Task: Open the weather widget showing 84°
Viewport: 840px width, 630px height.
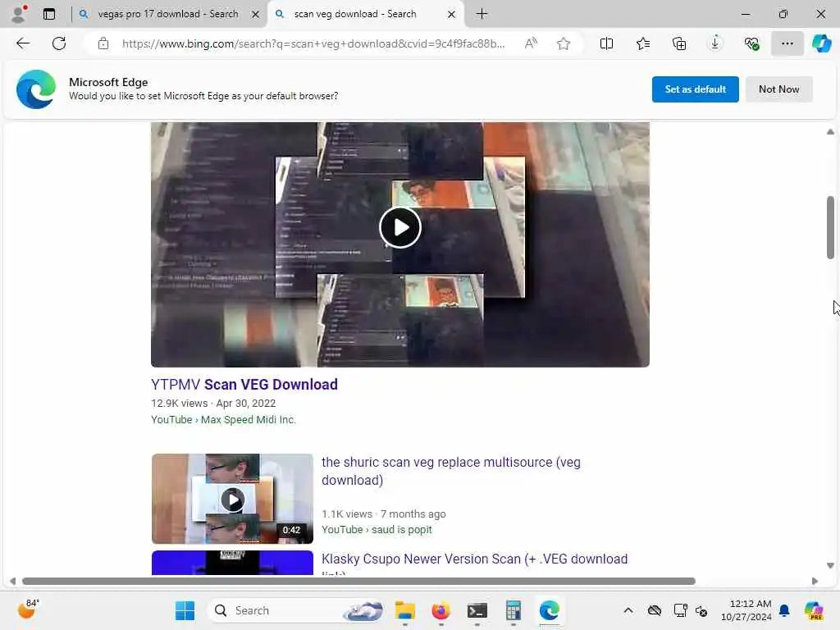Action: coord(28,609)
